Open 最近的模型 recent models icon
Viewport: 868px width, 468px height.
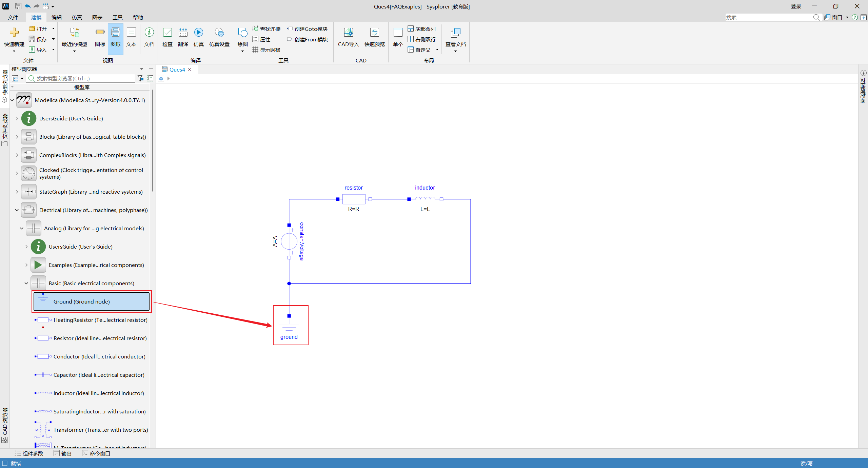point(74,33)
